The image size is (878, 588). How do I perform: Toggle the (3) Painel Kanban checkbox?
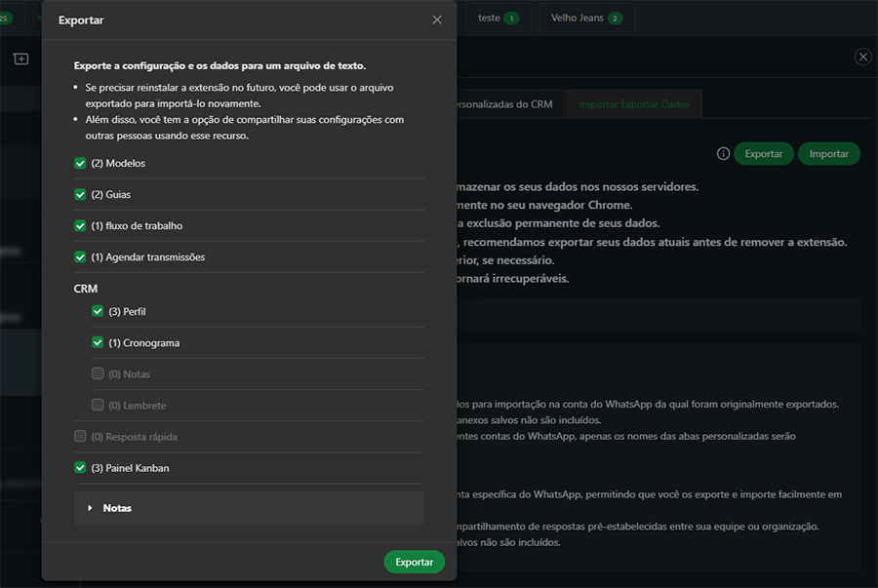click(x=80, y=468)
